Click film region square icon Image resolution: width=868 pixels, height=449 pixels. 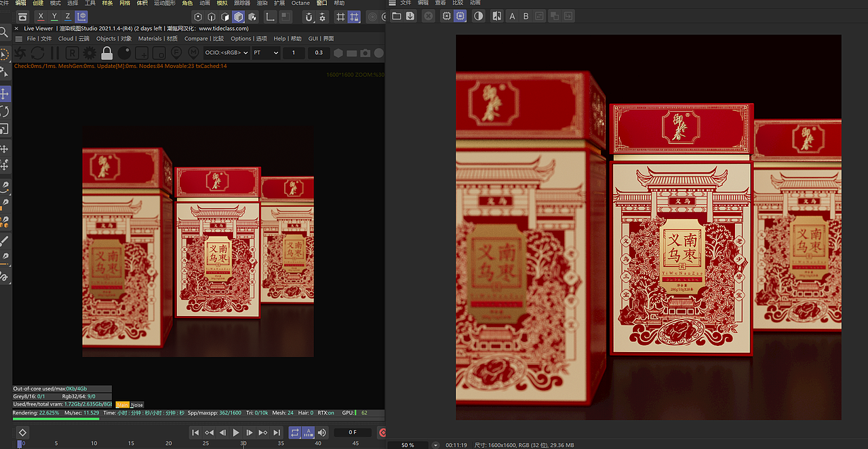[x=159, y=52]
